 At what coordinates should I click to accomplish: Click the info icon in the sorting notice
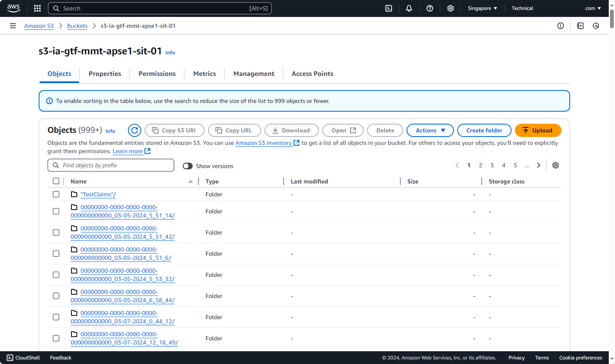click(x=49, y=101)
